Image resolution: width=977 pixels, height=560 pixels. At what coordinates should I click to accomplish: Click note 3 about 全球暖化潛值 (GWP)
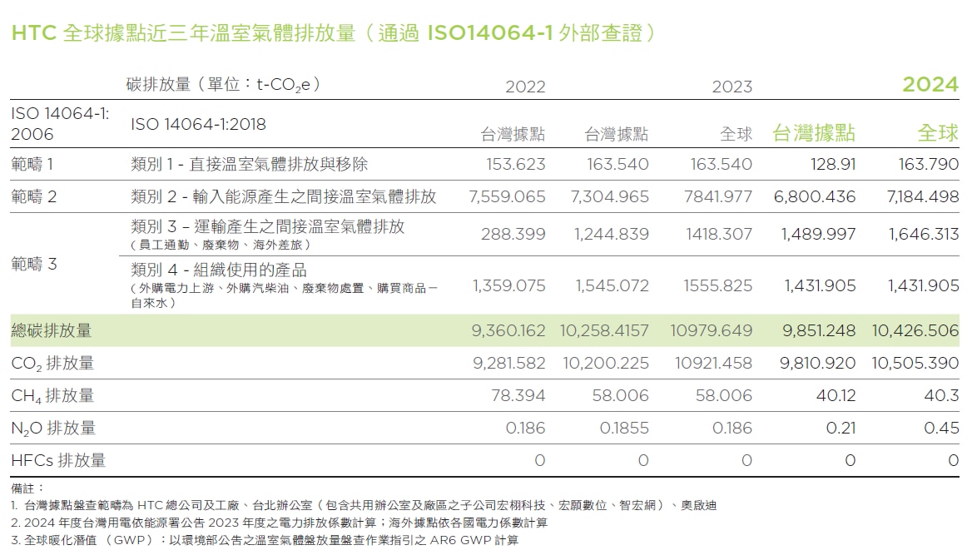[265, 540]
